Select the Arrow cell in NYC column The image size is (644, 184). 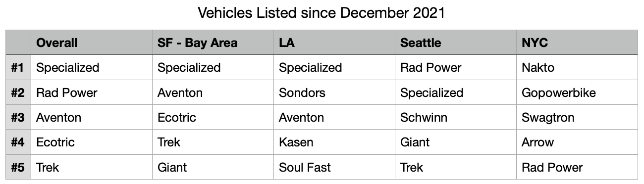(x=577, y=142)
